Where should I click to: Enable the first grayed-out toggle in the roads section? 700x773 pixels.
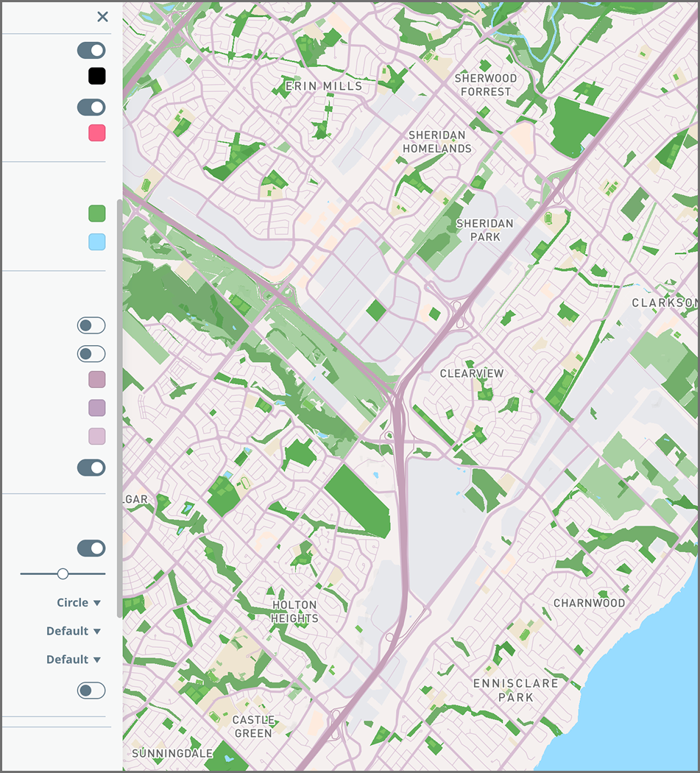91,325
